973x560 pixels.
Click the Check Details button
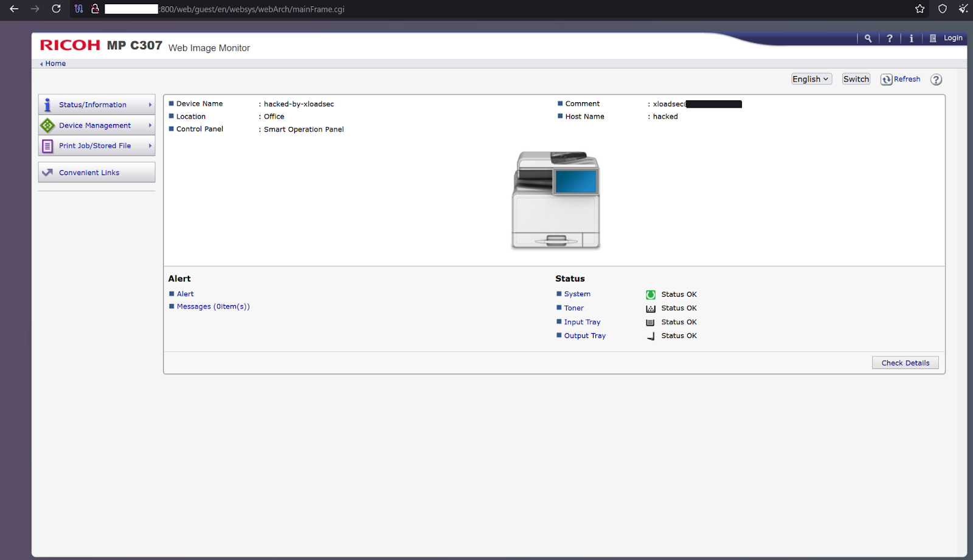tap(905, 363)
